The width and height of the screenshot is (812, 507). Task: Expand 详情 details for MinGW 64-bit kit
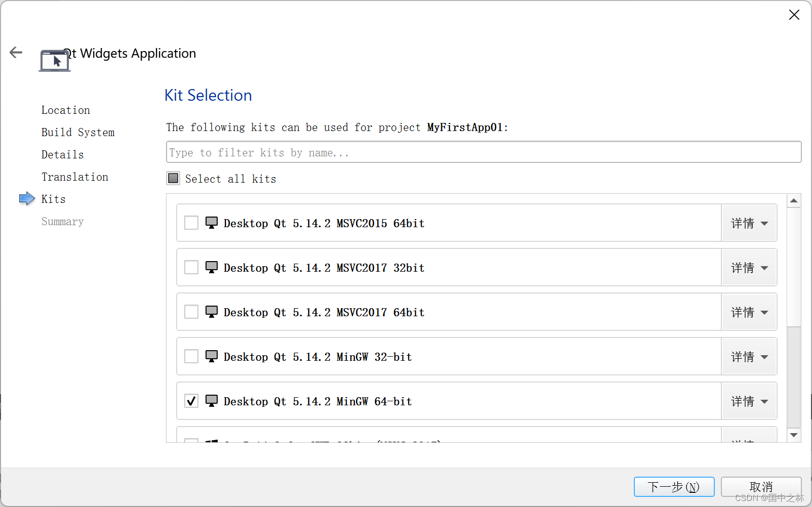pos(749,401)
